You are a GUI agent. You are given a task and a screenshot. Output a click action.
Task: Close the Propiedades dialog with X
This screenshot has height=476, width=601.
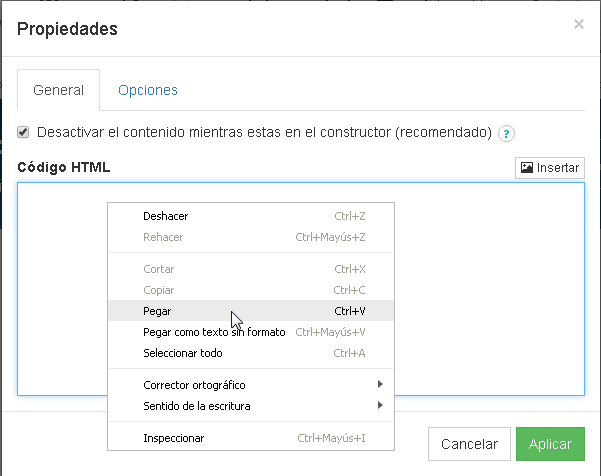pos(579,24)
